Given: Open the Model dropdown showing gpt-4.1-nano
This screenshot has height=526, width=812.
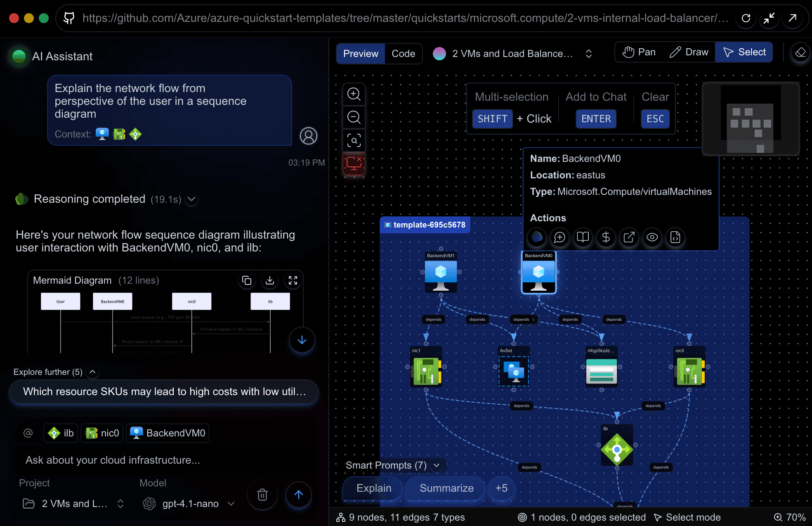Looking at the screenshot, I should click(189, 504).
